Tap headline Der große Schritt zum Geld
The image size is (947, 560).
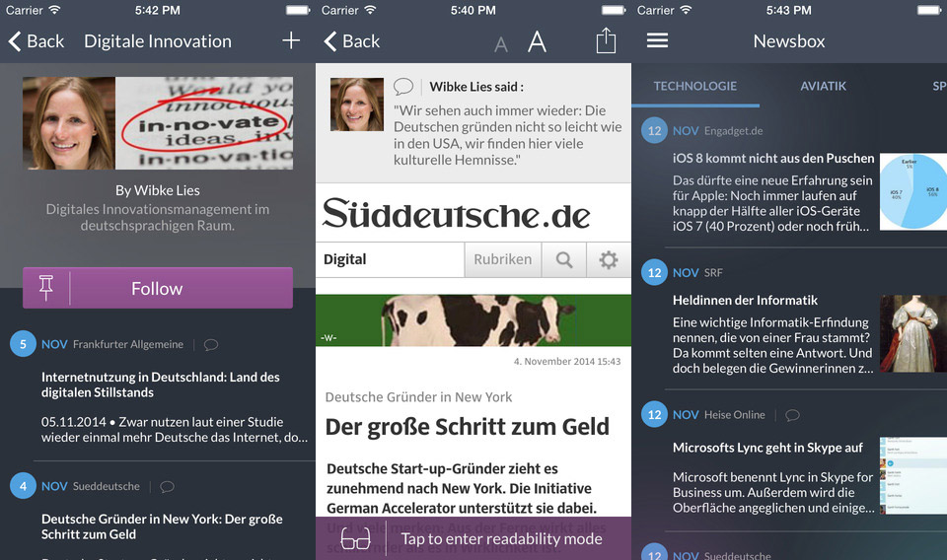468,427
